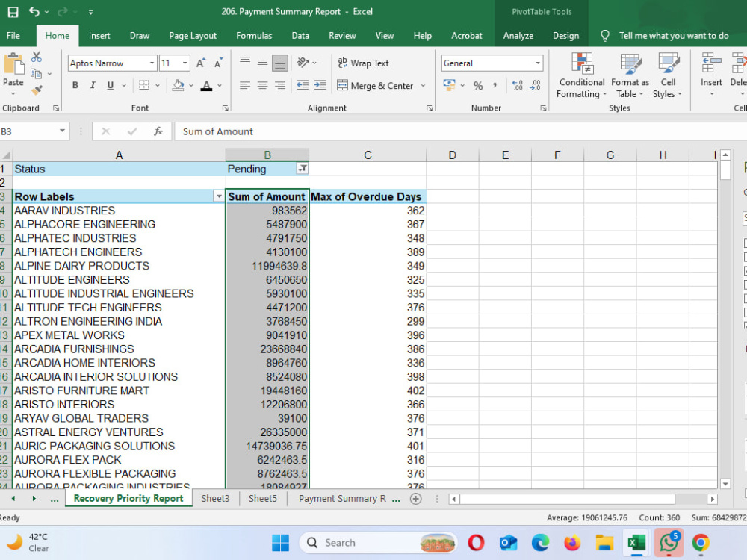Open Row Labels filter dropdown
The height and width of the screenshot is (560, 747).
coord(219,196)
